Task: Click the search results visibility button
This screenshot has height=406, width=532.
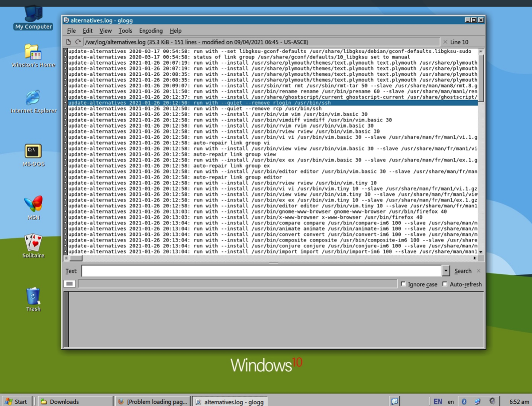Action: pyautogui.click(x=70, y=284)
